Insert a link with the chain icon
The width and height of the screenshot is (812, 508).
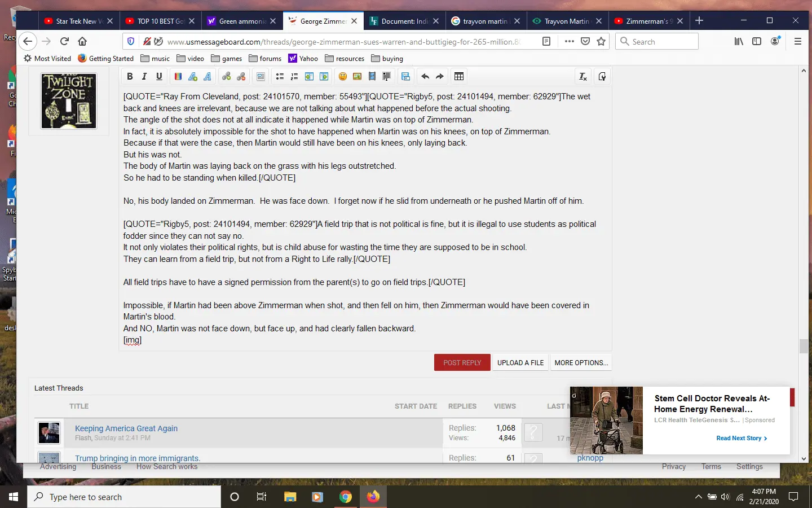pos(227,77)
